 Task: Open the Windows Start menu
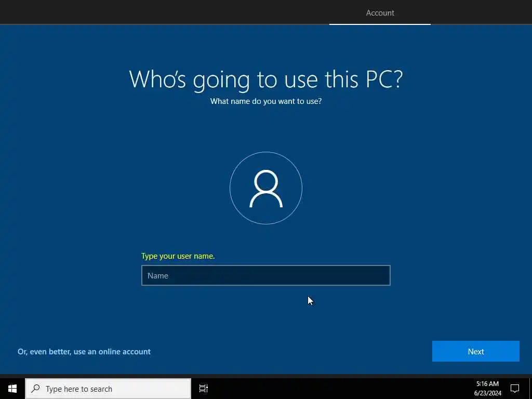[12, 389]
